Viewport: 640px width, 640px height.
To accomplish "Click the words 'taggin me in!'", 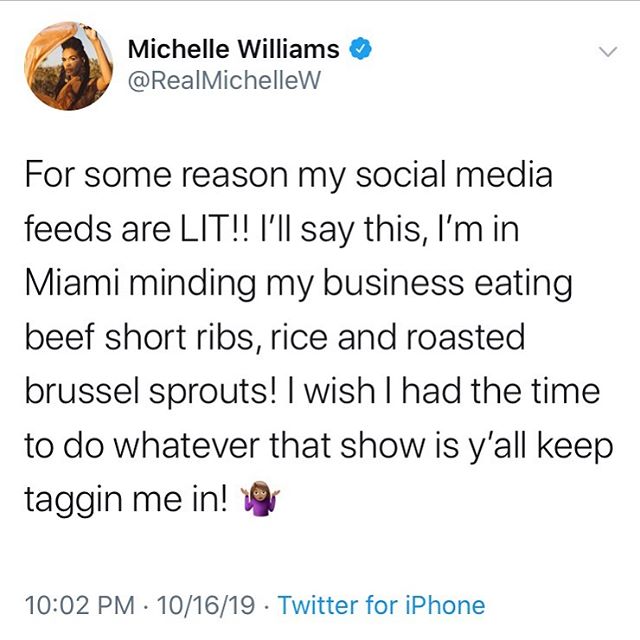I will (x=126, y=500).
